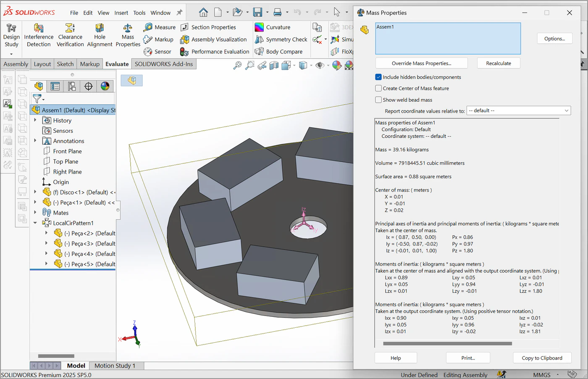Viewport: 588px width, 379px height.
Task: Expand the History node
Action: (x=35, y=120)
